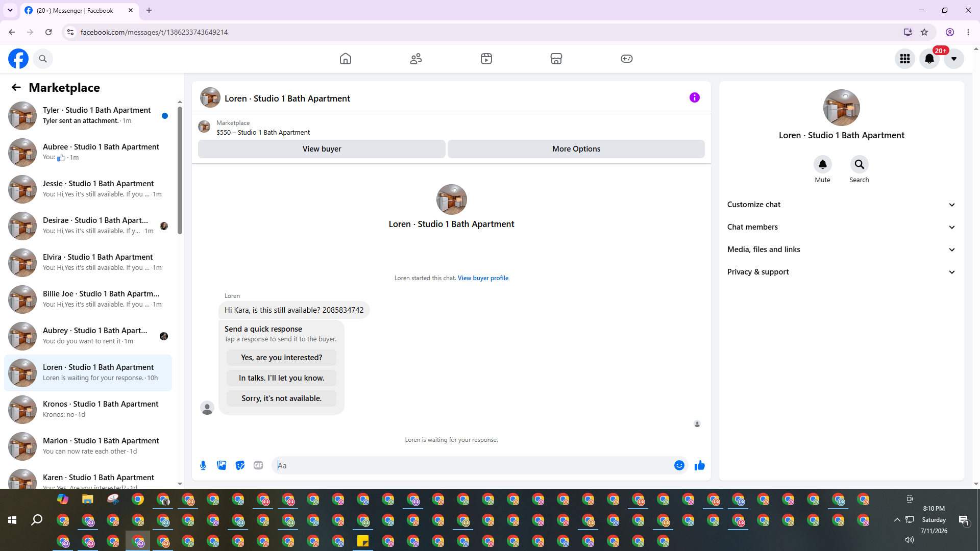Open Karen's Studio 1 Bath Apartment chat
This screenshot has height=551, width=980.
click(88, 477)
